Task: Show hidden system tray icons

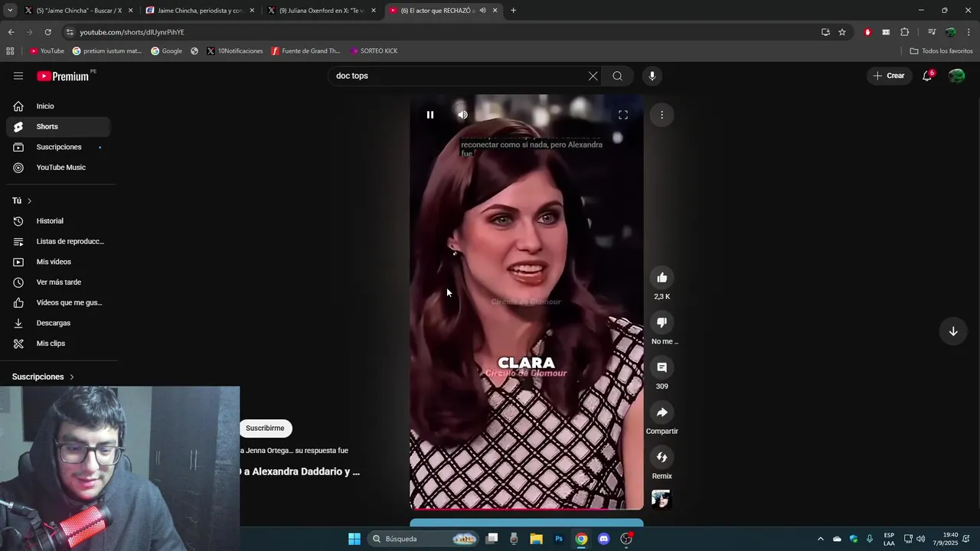Action: click(820, 539)
